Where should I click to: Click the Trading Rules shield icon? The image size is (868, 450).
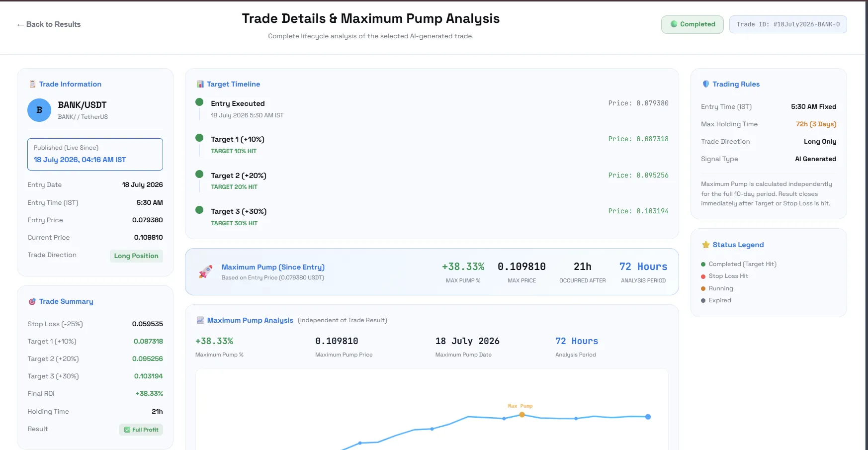(705, 84)
